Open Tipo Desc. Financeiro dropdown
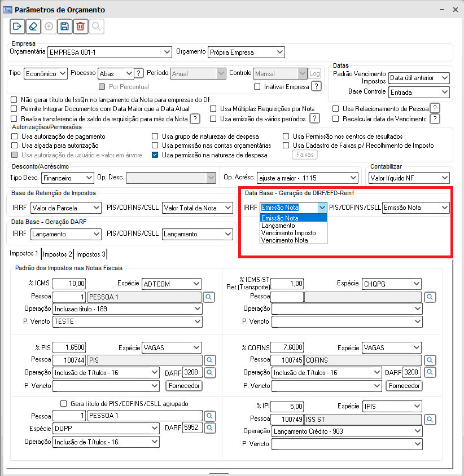The image size is (464, 476). (x=68, y=178)
